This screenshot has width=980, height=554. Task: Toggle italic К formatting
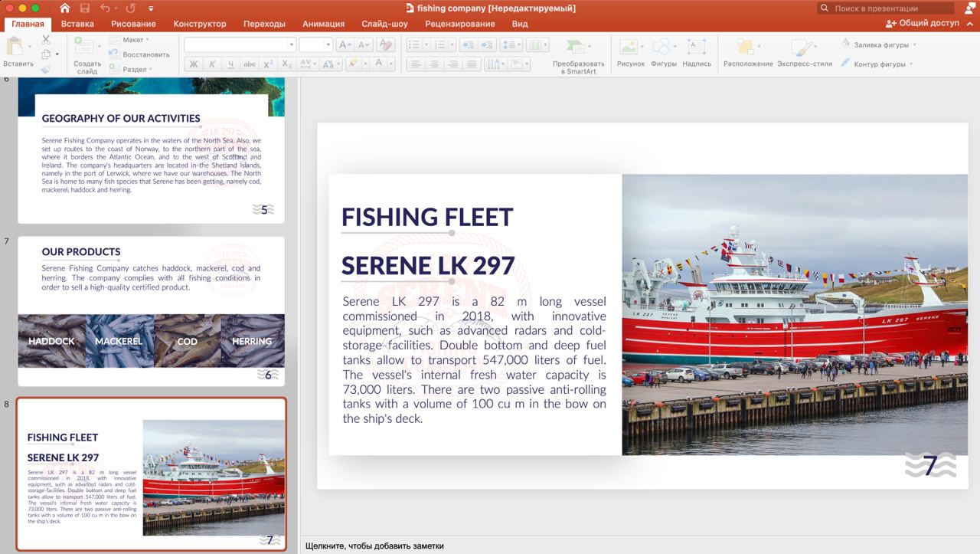(212, 64)
